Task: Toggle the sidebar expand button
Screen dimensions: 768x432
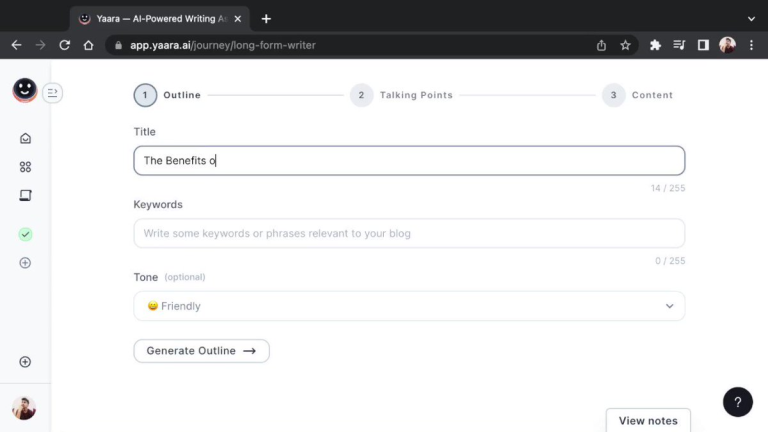Action: (53, 93)
